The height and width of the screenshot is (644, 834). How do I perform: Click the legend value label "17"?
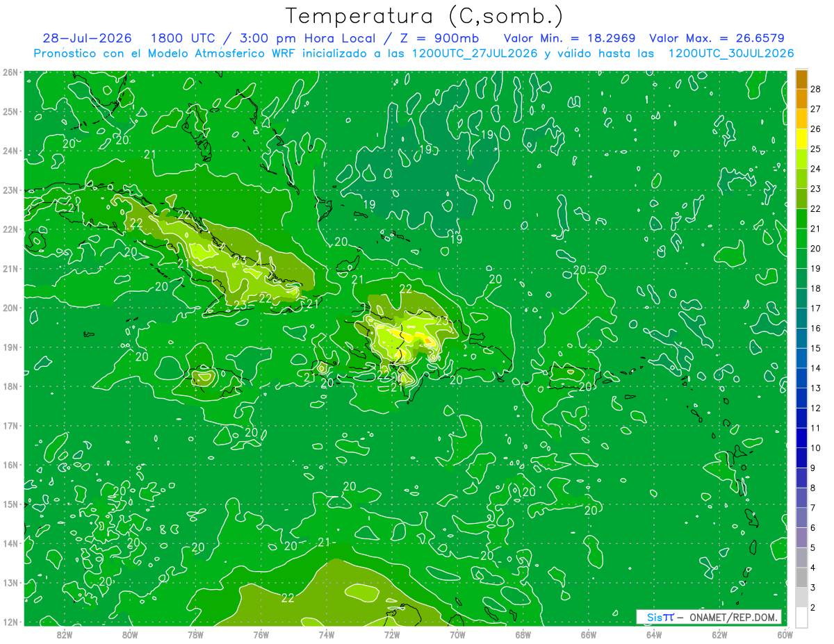click(816, 308)
